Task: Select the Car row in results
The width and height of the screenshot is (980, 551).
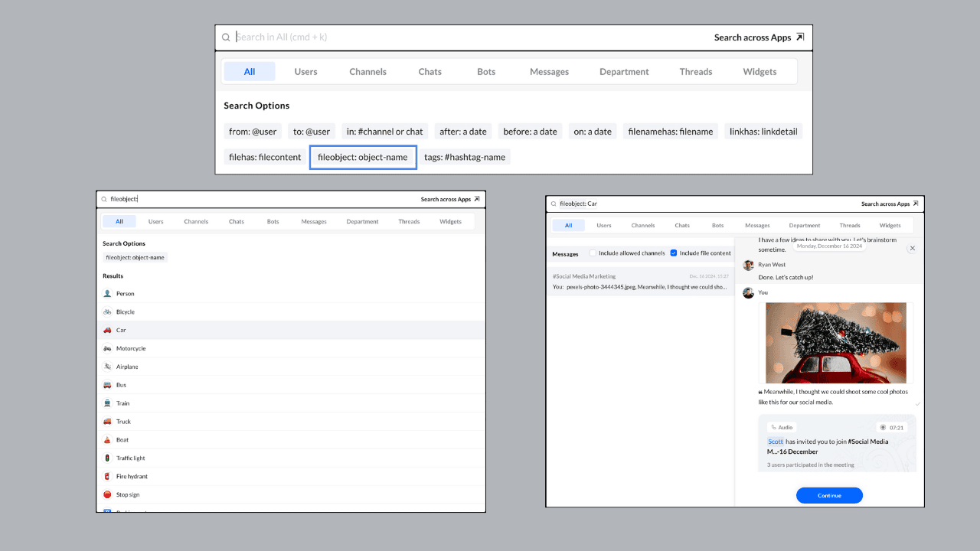Action: [291, 331]
